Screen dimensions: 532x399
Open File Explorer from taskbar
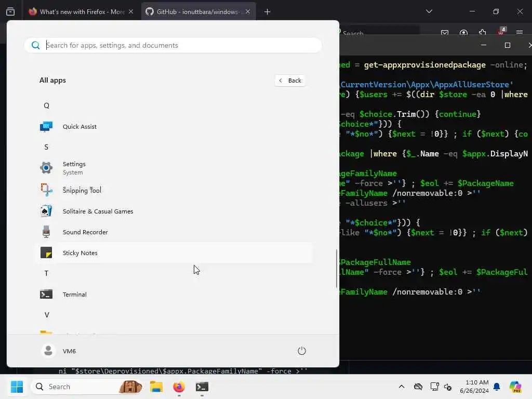click(x=156, y=387)
